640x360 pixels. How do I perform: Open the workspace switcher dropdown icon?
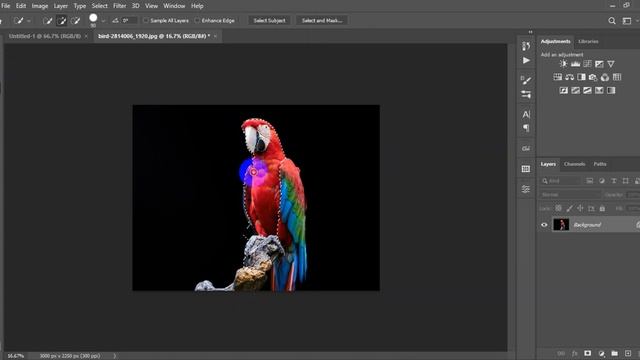[627, 21]
